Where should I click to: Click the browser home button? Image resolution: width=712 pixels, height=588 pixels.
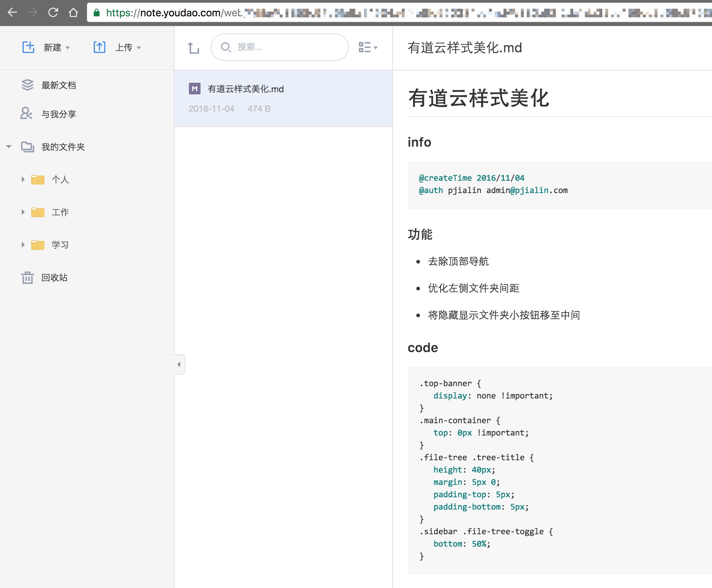point(73,13)
